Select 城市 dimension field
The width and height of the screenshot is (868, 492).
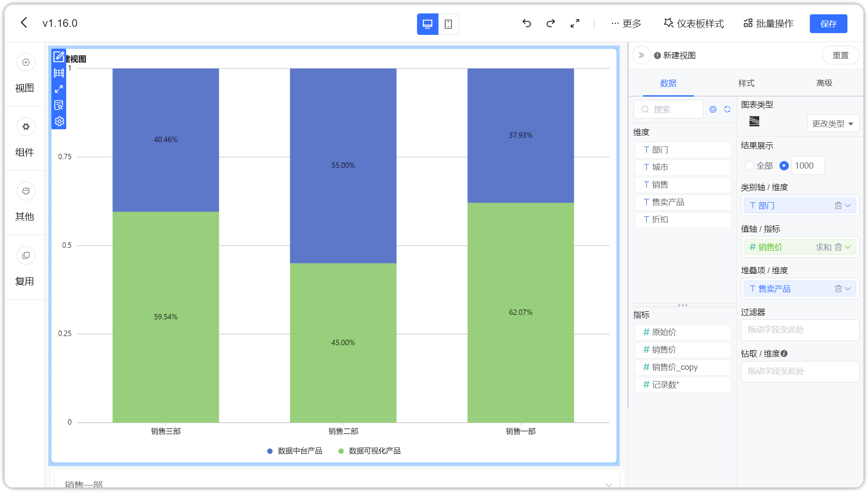(683, 167)
